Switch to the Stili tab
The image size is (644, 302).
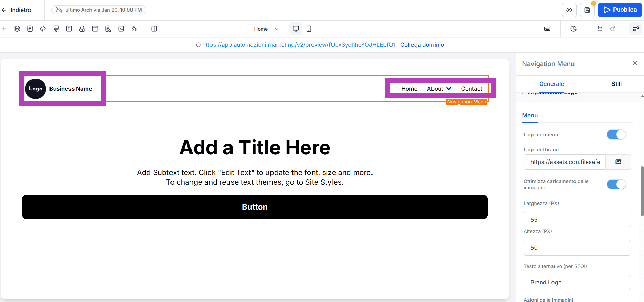617,84
